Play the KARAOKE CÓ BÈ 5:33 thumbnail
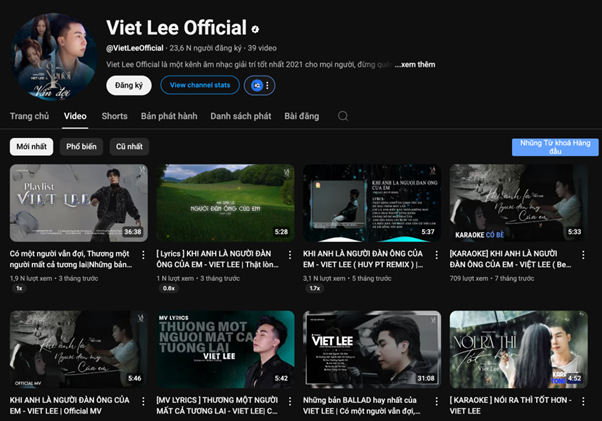The width and height of the screenshot is (602, 421). (519, 203)
